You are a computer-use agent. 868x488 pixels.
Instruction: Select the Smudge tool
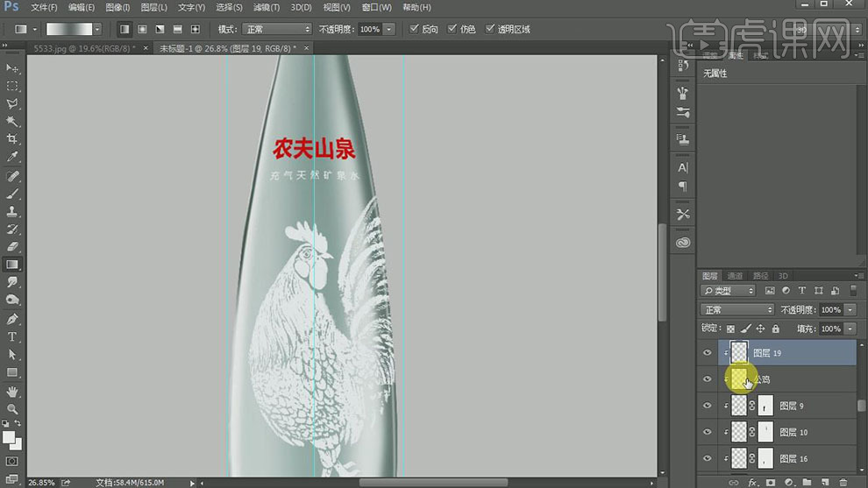pos(12,282)
